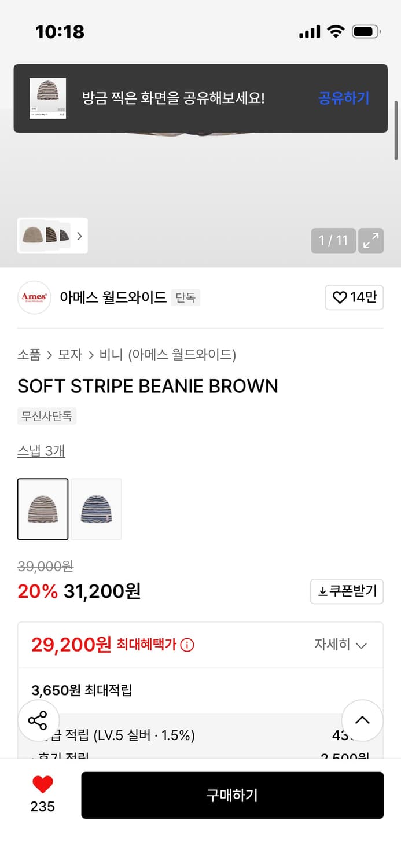Tap the blue beanie color swatch thumbnail
The height and width of the screenshot is (868, 401).
(x=96, y=509)
